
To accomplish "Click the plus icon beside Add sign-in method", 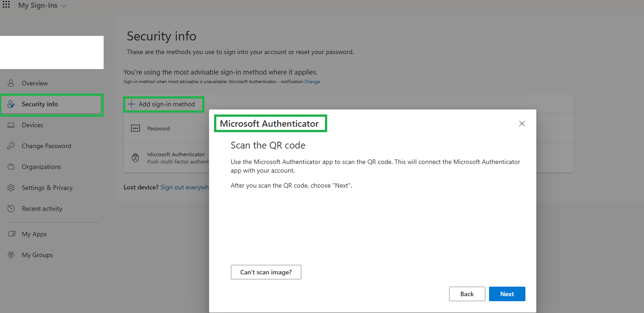I will 131,104.
